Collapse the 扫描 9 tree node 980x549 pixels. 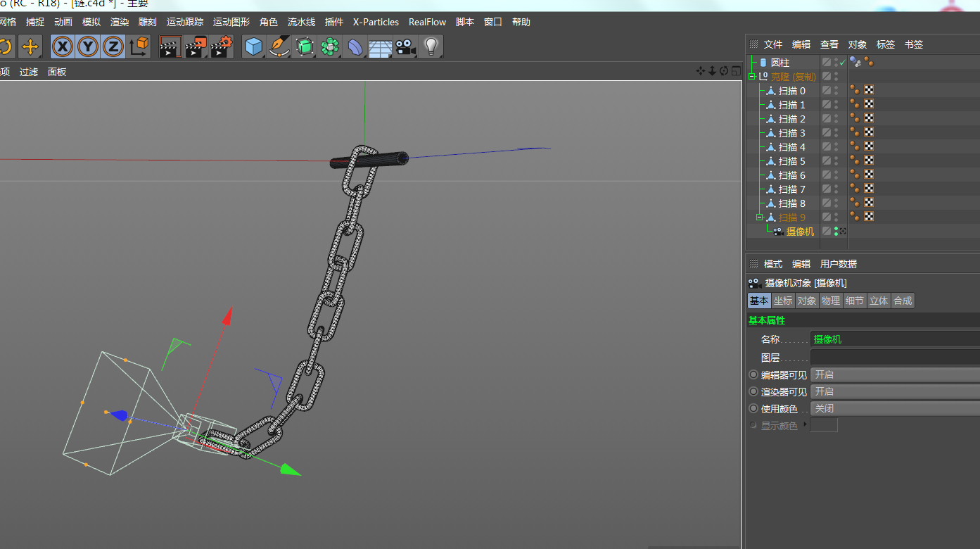tap(759, 217)
